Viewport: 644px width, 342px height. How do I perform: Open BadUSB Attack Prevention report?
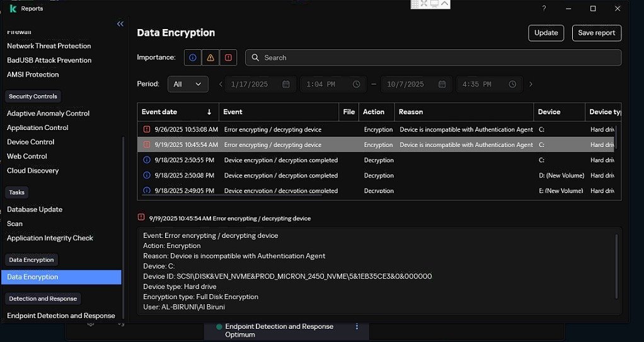point(49,60)
